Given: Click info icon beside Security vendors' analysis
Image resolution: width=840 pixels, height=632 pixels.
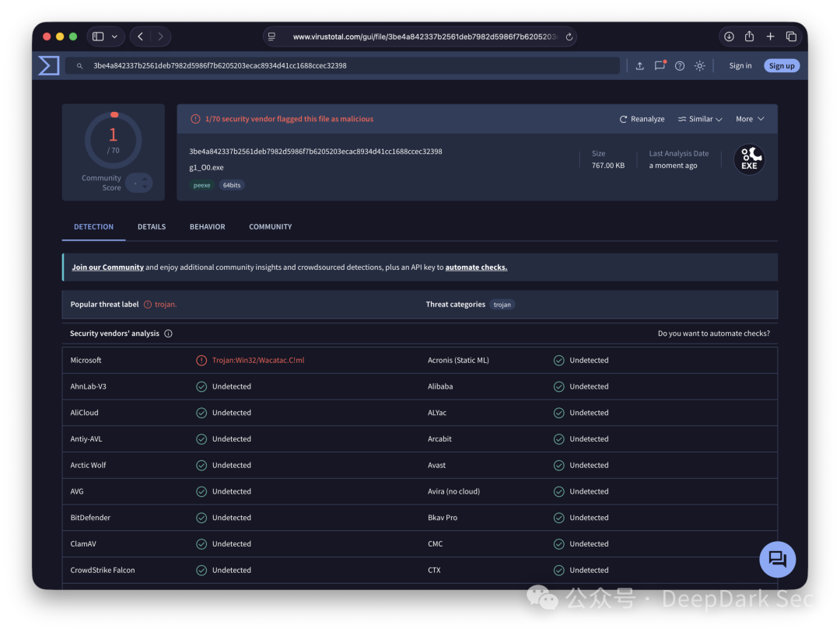Looking at the screenshot, I should point(168,333).
